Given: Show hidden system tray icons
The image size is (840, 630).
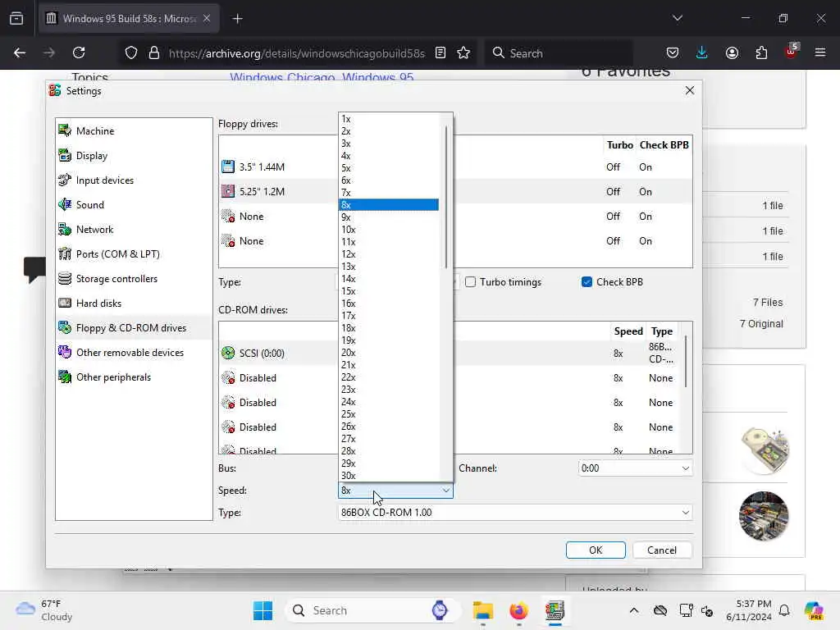Looking at the screenshot, I should click(x=634, y=610).
